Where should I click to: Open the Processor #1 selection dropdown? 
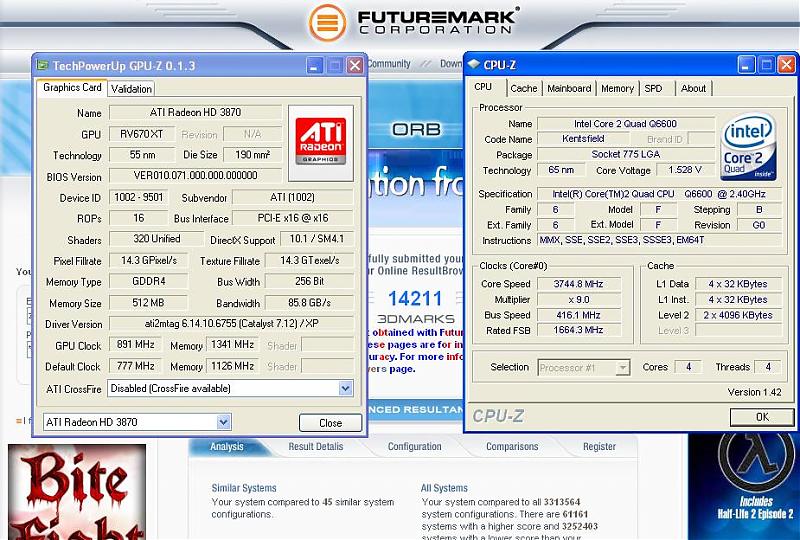(x=622, y=367)
